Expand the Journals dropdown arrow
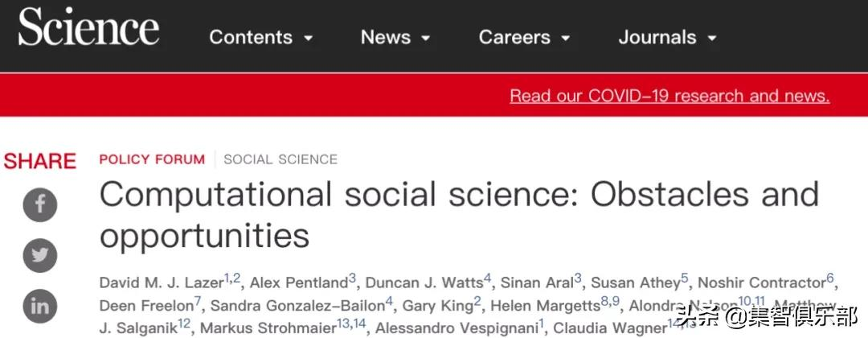The image size is (868, 338). [x=711, y=38]
